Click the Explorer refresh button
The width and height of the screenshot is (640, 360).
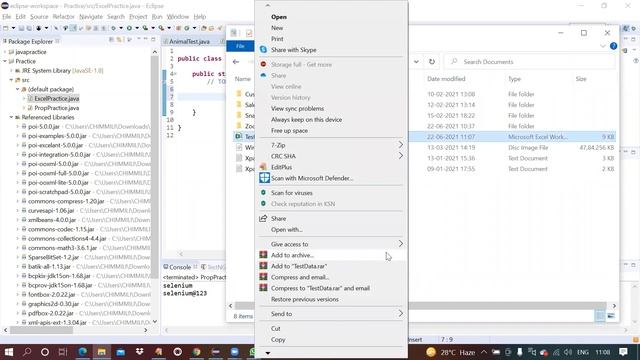point(432,62)
